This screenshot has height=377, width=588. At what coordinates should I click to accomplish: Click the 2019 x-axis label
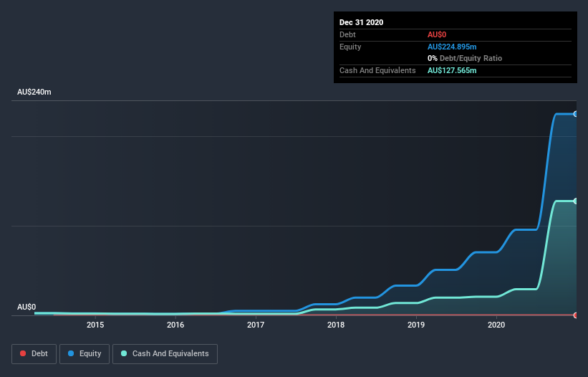point(416,325)
